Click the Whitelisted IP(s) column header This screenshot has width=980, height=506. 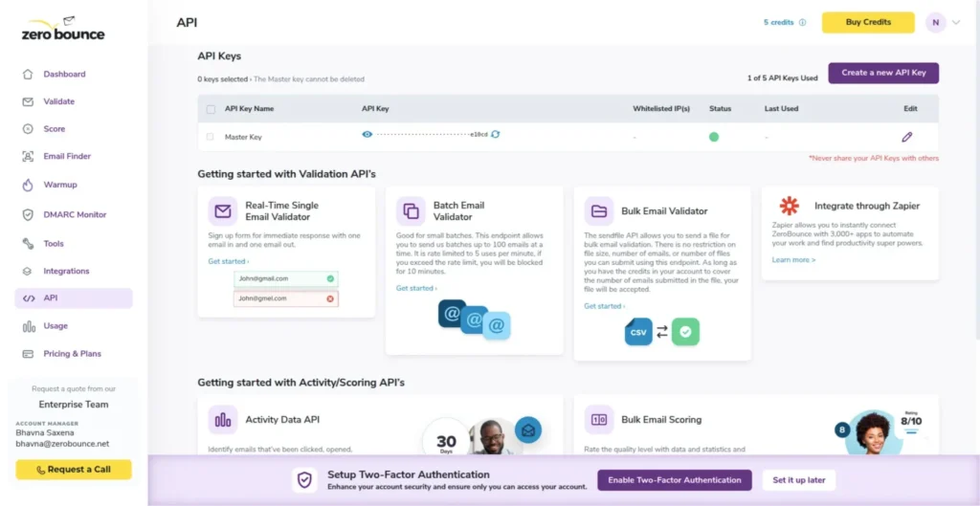[x=661, y=109]
